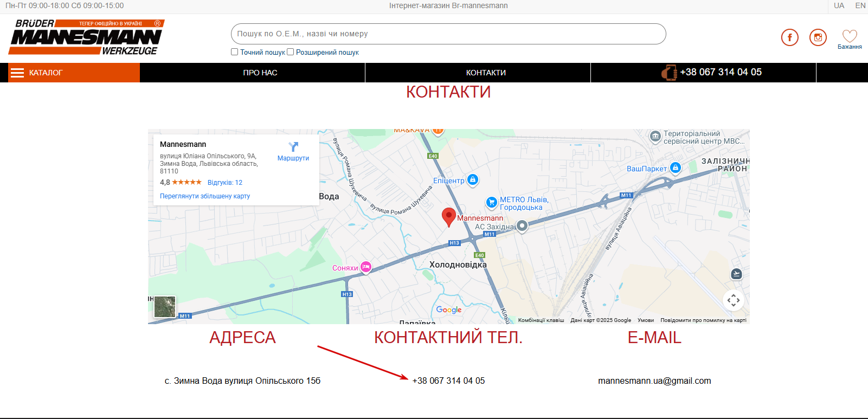Image resolution: width=868 pixels, height=419 pixels.
Task: Click the phone handset icon in navigation bar
Action: point(669,73)
